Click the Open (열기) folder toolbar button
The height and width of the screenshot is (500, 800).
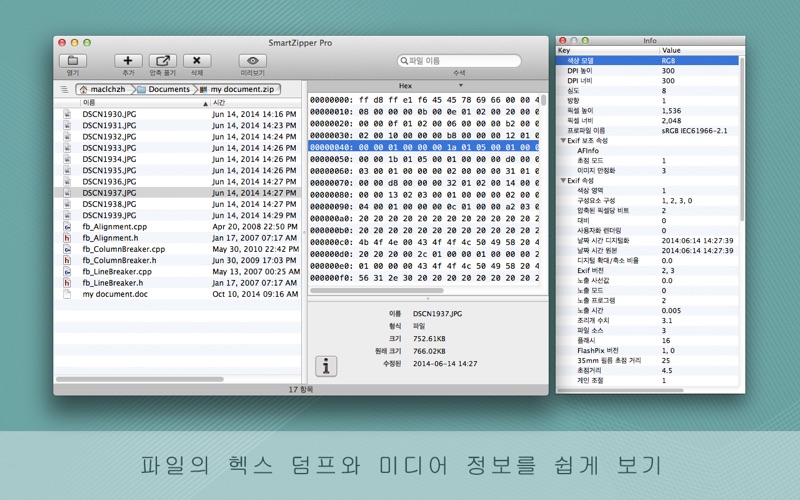[73, 61]
